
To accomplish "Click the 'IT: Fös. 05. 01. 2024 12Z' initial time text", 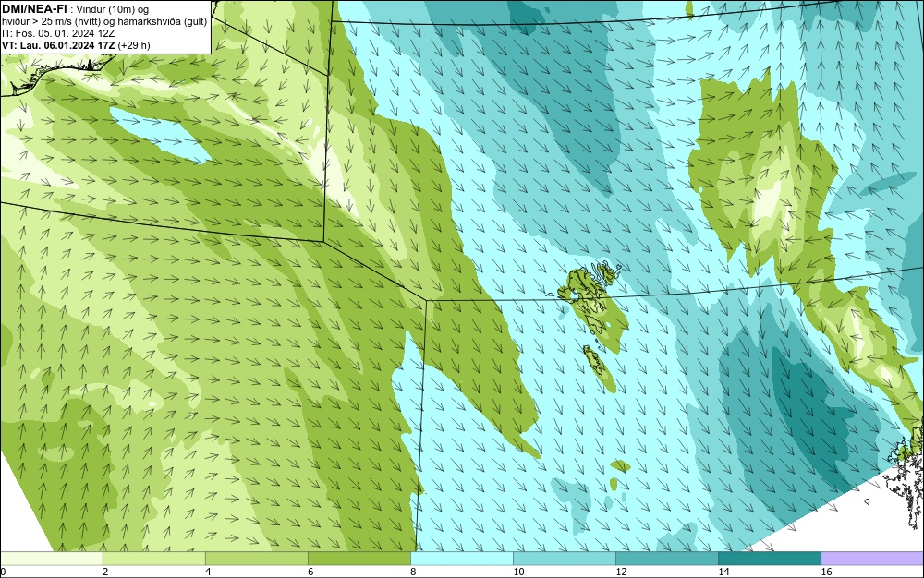I will click(57, 33).
